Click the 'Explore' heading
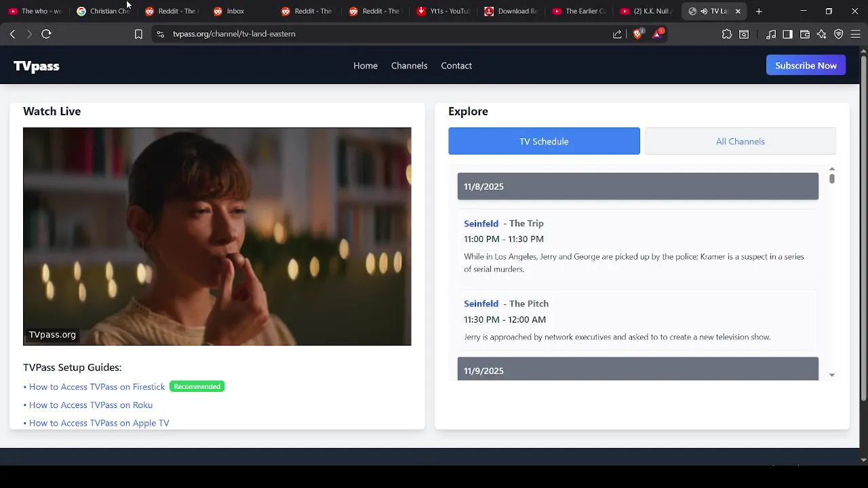This screenshot has height=488, width=868. 468,111
